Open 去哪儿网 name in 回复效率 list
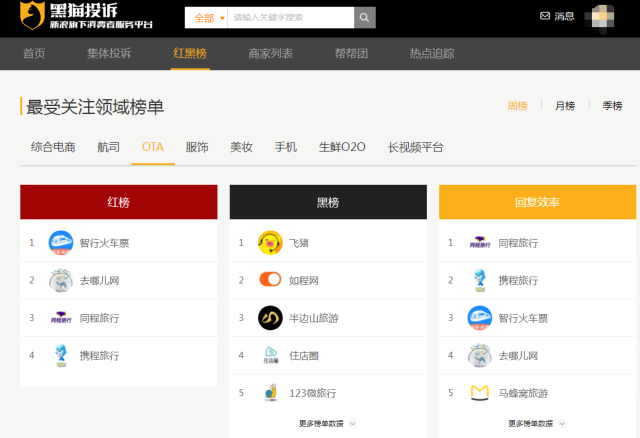The height and width of the screenshot is (438, 640). click(x=518, y=356)
